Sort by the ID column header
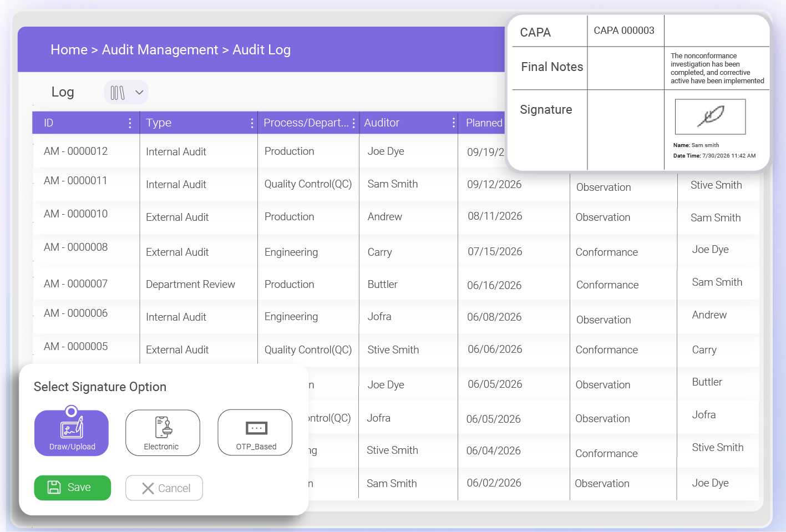Image resolution: width=786 pixels, height=532 pixels. tap(49, 123)
